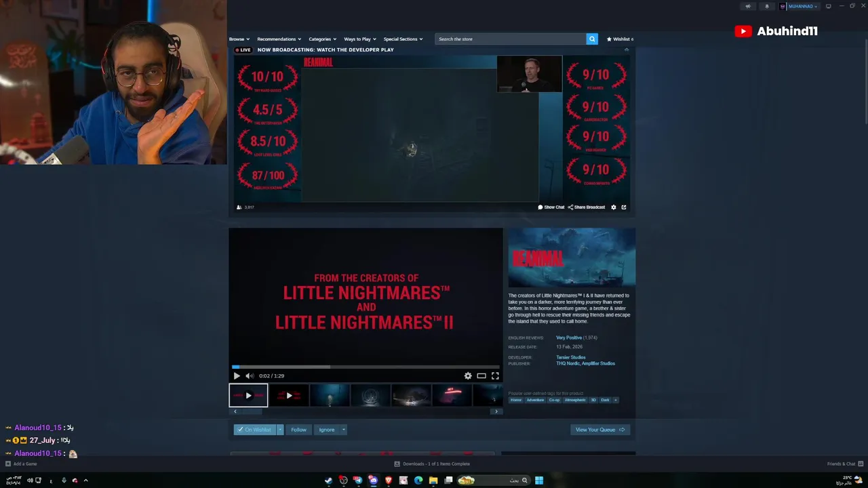
Task: Open the Discord taskbar icon
Action: 373,481
